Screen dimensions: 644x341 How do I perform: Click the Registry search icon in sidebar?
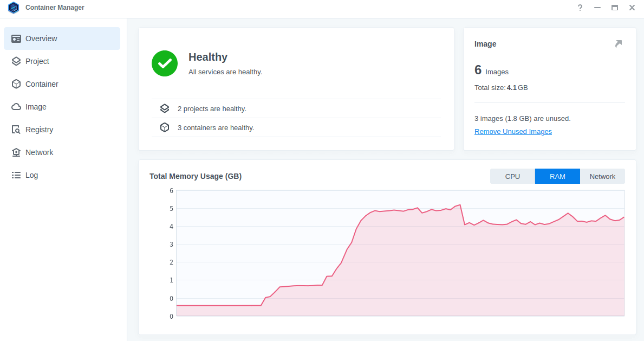16,130
